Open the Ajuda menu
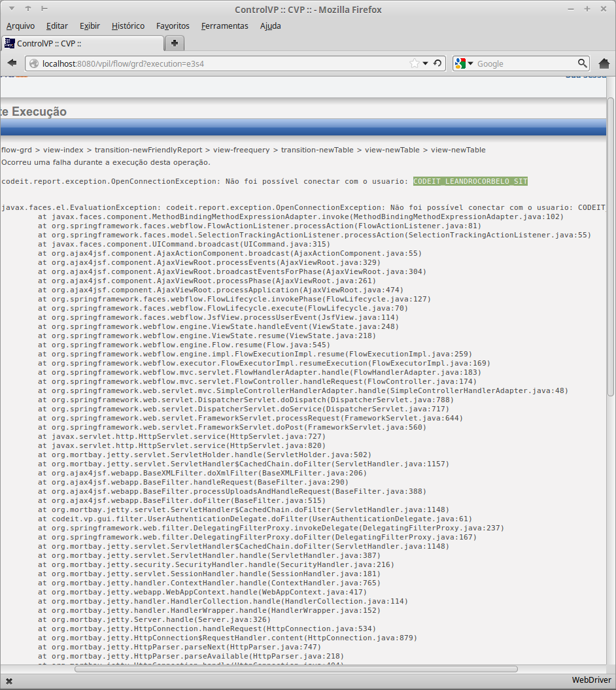The image size is (616, 690). point(271,26)
